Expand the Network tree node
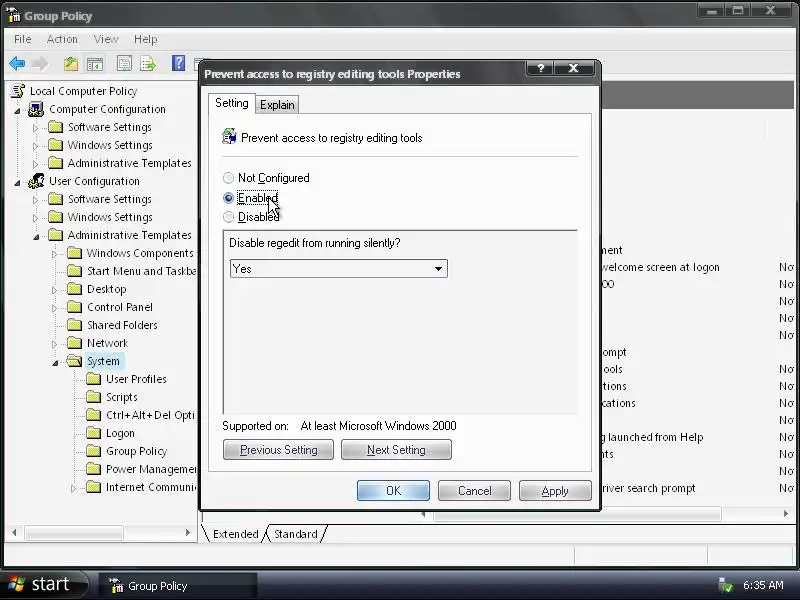 54,344
